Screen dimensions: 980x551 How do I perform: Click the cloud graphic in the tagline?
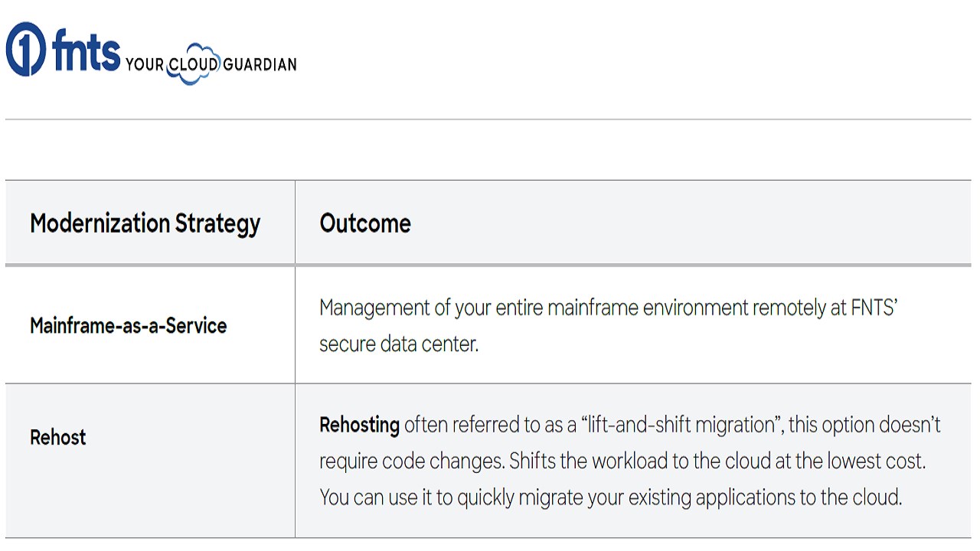point(193,63)
